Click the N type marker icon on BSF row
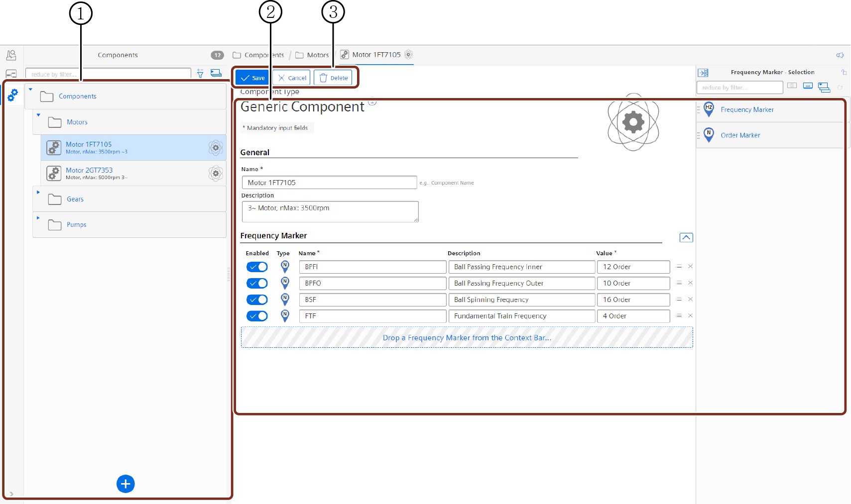Viewport: 851px width, 504px height. click(285, 300)
